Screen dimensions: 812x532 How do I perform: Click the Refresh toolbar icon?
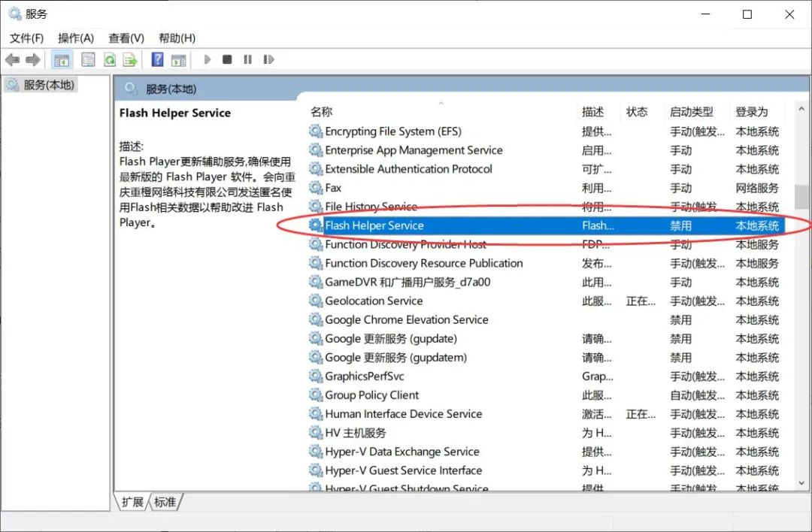(110, 60)
